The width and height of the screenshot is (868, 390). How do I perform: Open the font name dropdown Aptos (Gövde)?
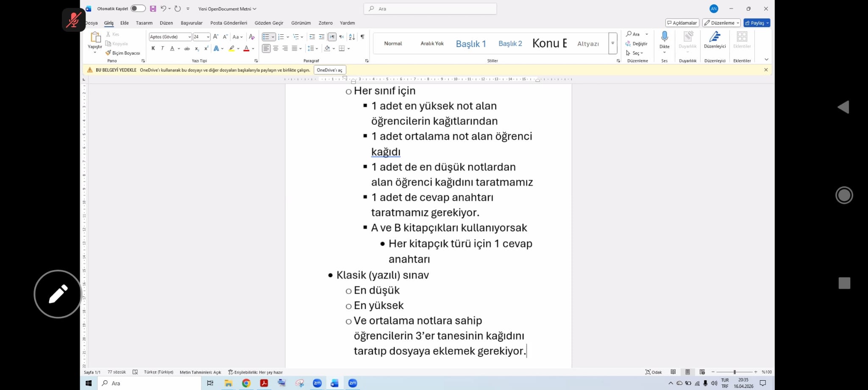click(x=189, y=37)
